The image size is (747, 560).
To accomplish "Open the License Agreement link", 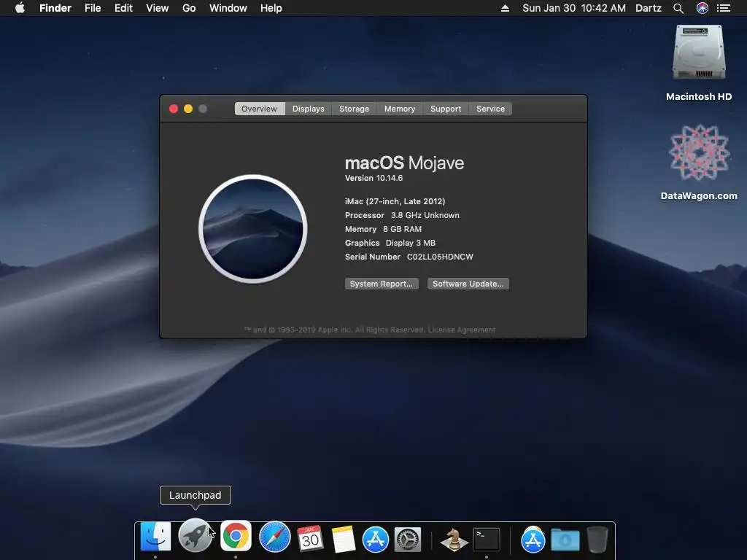I will click(x=462, y=330).
